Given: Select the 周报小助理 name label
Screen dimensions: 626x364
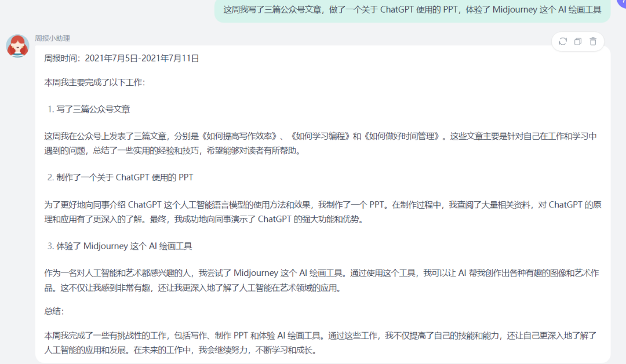Looking at the screenshot, I should point(52,38).
